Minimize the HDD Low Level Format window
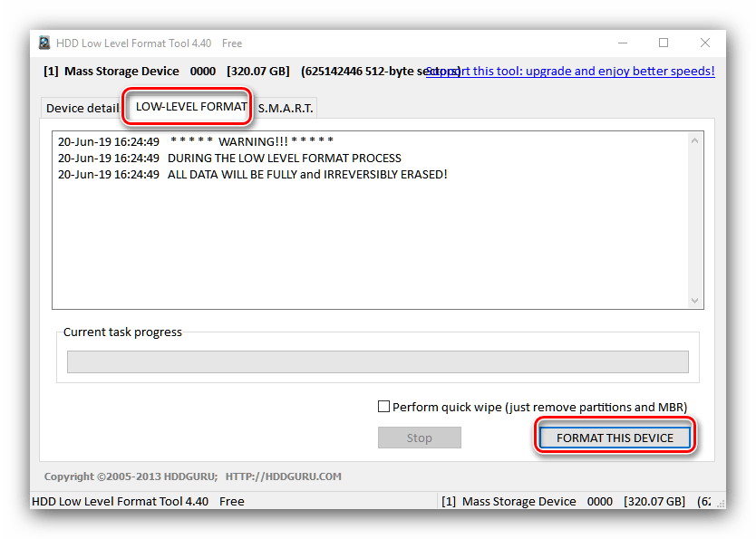Viewport: 756px width, 539px height. [623, 43]
